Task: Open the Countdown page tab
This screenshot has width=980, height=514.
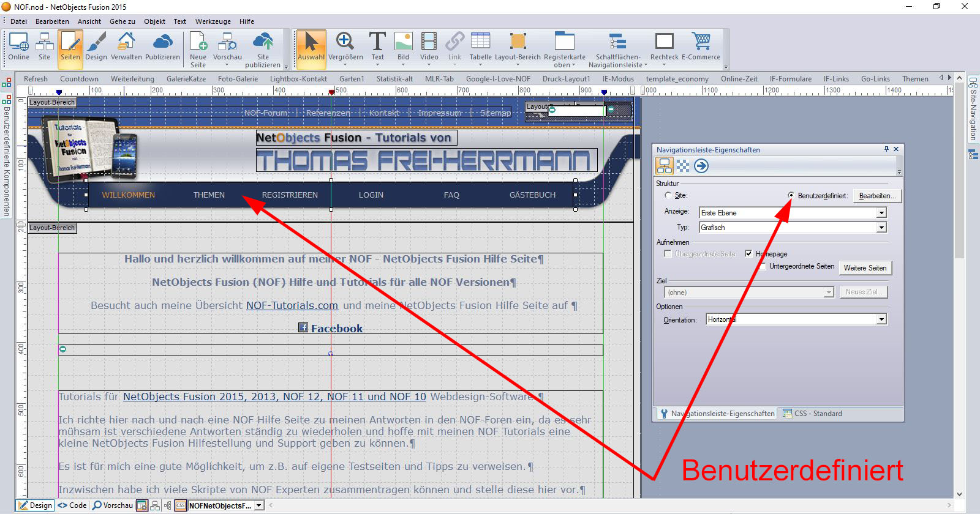Action: point(79,79)
